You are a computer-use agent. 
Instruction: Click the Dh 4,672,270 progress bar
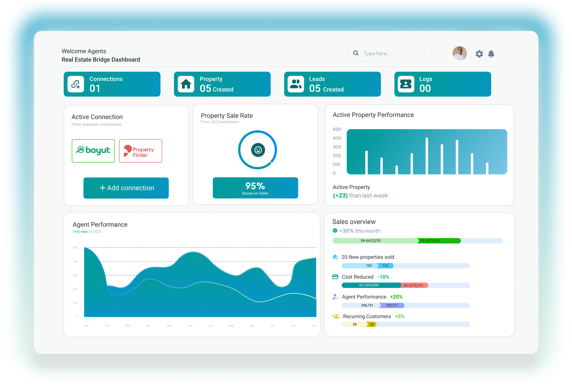[370, 241]
